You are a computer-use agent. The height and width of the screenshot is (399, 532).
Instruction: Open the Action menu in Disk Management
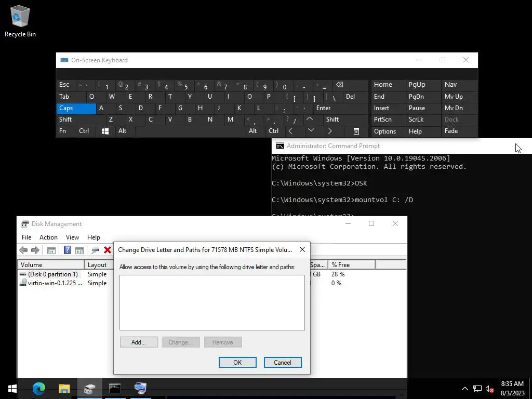pyautogui.click(x=48, y=237)
